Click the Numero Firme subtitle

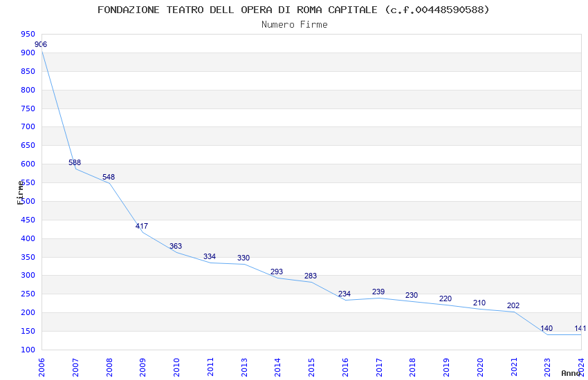click(x=295, y=25)
